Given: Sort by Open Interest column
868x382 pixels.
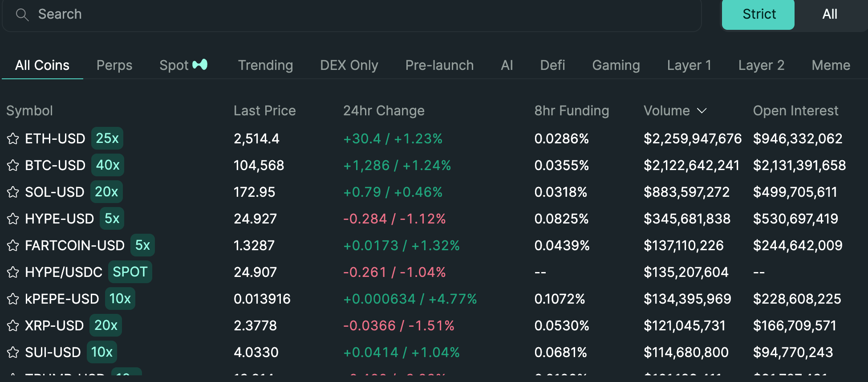Looking at the screenshot, I should coord(795,110).
